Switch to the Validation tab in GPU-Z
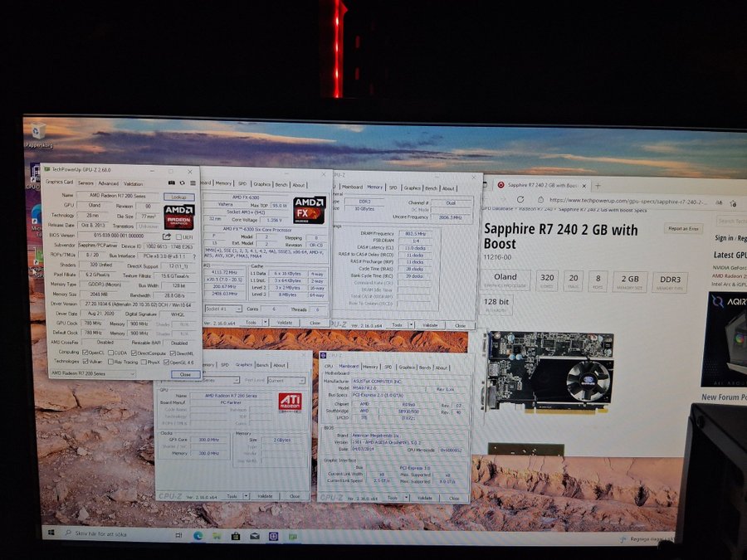The height and width of the screenshot is (560, 747). pyautogui.click(x=133, y=184)
